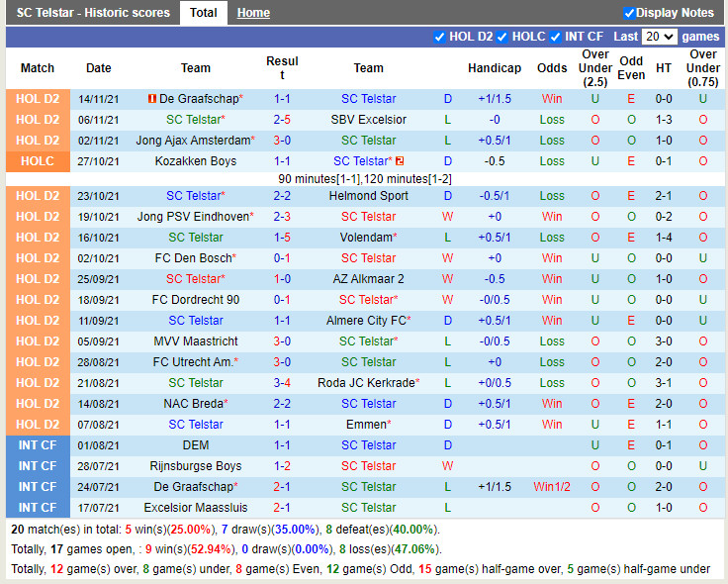Select the date 25/09/21
728x584 pixels.
point(98,279)
